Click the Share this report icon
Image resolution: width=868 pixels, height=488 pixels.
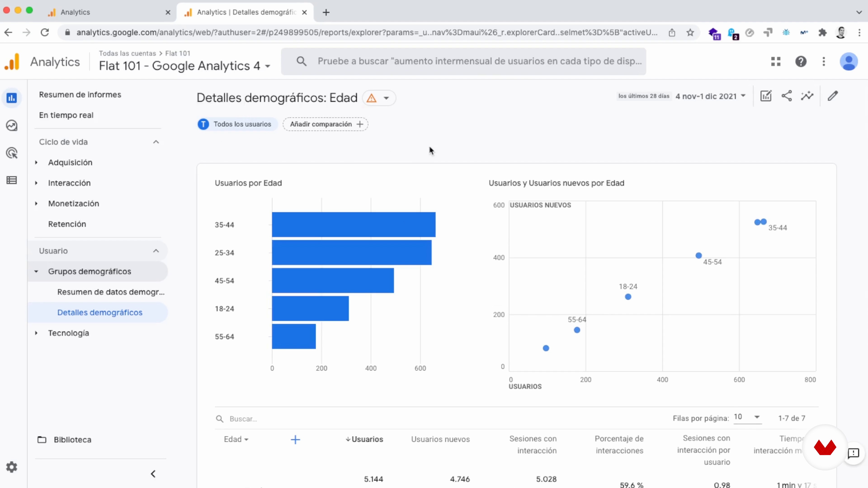(x=786, y=96)
